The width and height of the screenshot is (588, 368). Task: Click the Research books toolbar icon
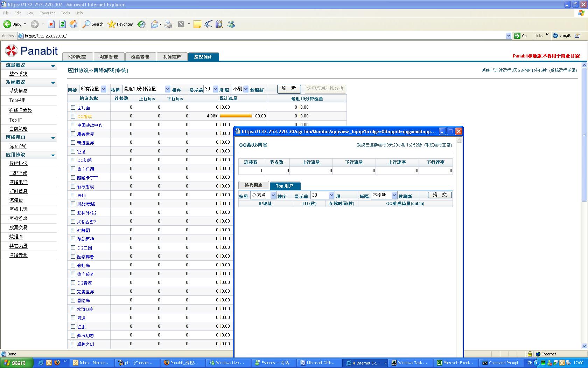pyautogui.click(x=219, y=24)
